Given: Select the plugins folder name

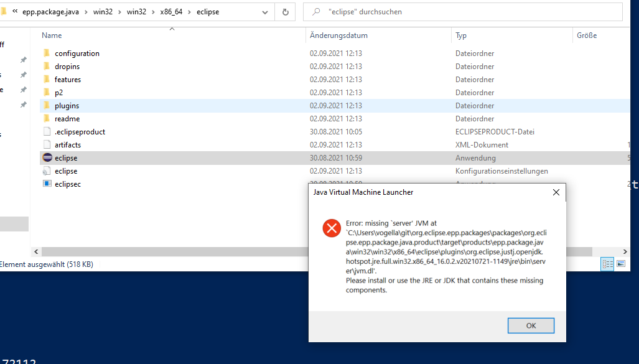Looking at the screenshot, I should (x=67, y=106).
